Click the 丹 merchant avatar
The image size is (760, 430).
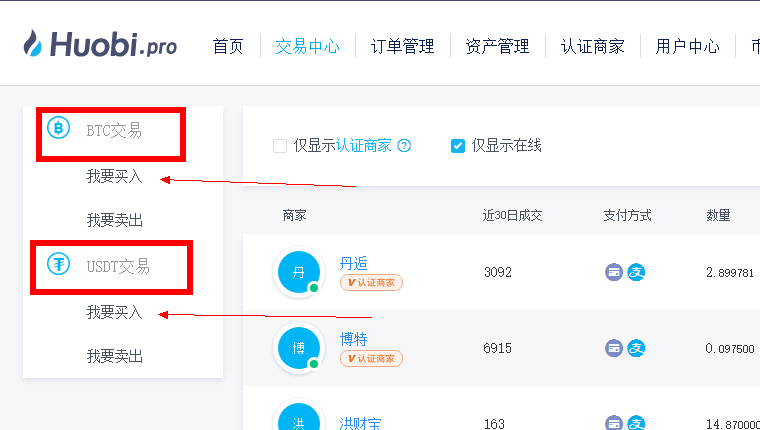(299, 272)
